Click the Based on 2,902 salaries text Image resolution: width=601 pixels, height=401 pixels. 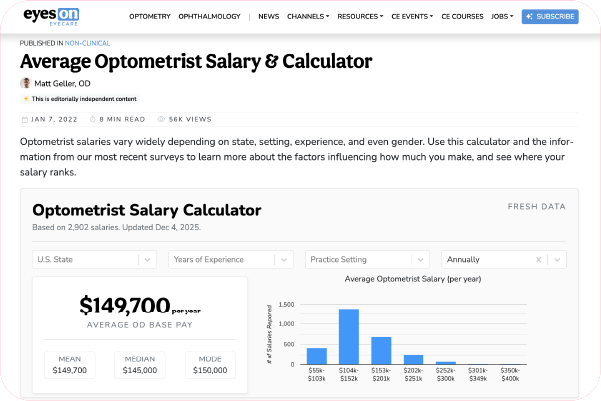tap(117, 227)
